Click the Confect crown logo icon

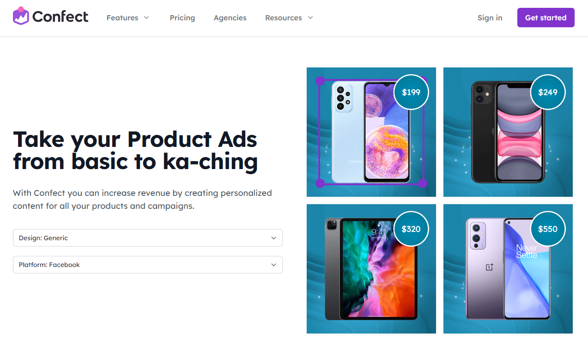[21, 16]
